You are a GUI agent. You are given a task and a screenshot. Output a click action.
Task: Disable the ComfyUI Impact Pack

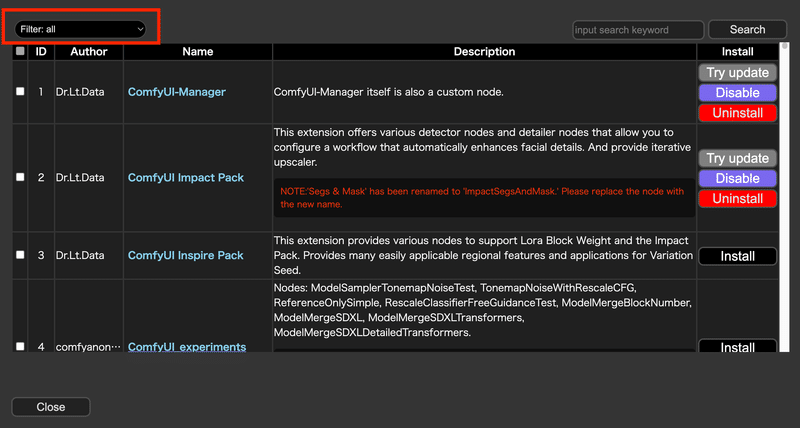point(737,178)
